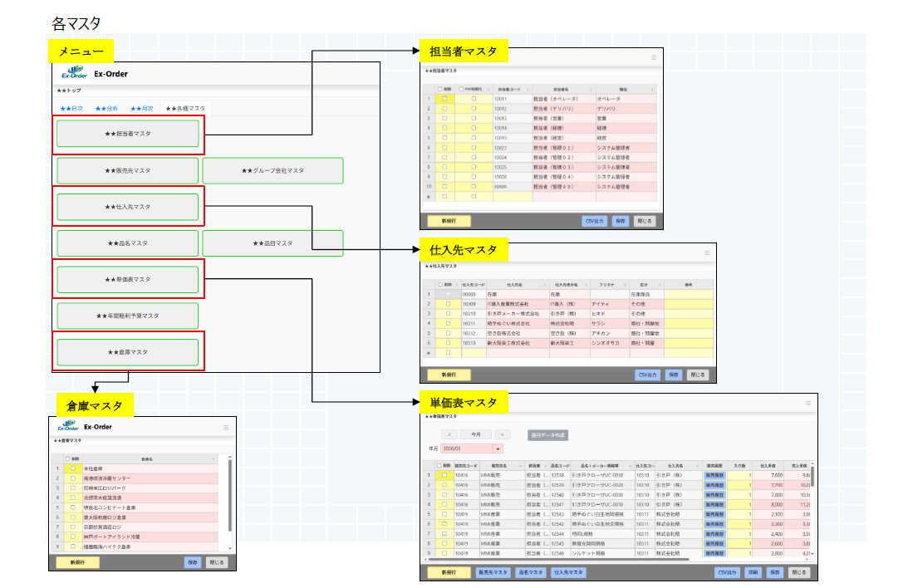The height and width of the screenshot is (588, 913).
Task: Open hamburger menu in 倉庫マスタ window
Action: click(226, 427)
